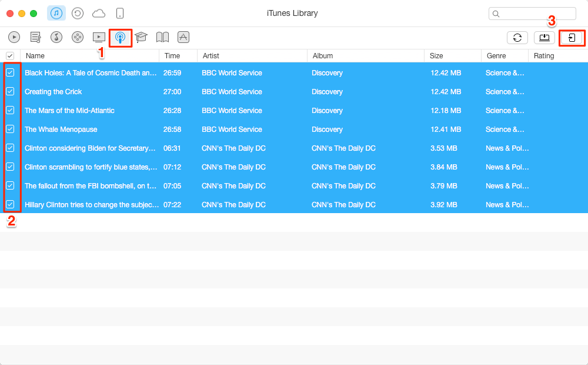Open the Apps category icon
The image size is (588, 365).
click(x=183, y=37)
